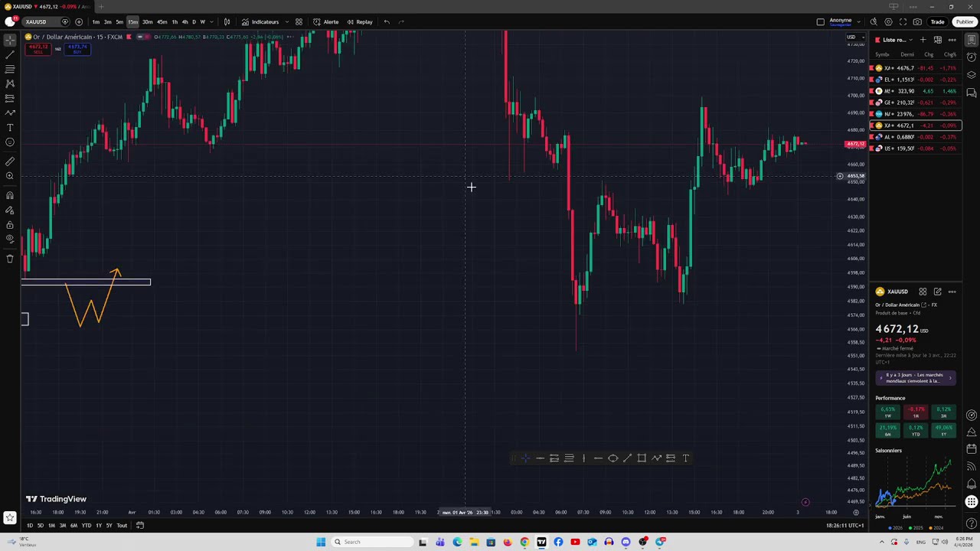Open the Saisonniers seasonal chart thumbnail

[x=915, y=485]
